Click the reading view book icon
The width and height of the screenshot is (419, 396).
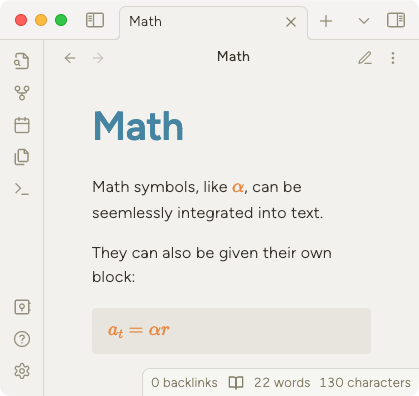tap(236, 383)
